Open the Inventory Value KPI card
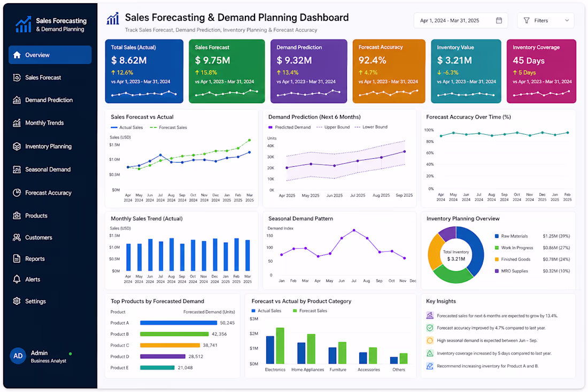Screen dimensions: 588x392 pos(466,71)
